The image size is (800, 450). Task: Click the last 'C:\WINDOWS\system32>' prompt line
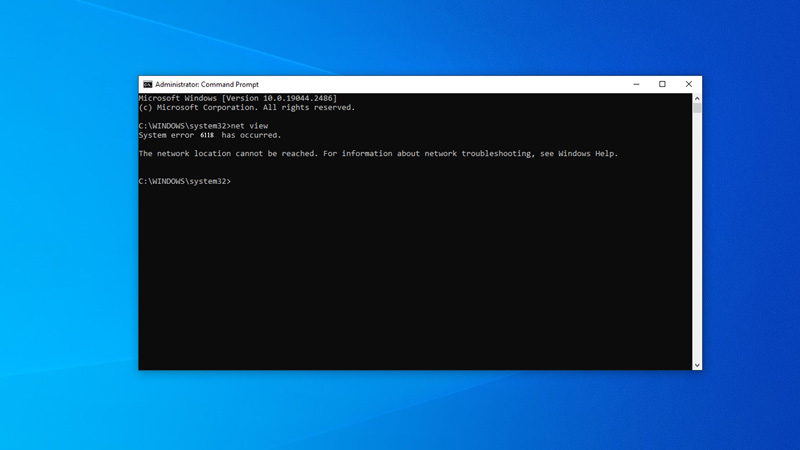point(185,181)
